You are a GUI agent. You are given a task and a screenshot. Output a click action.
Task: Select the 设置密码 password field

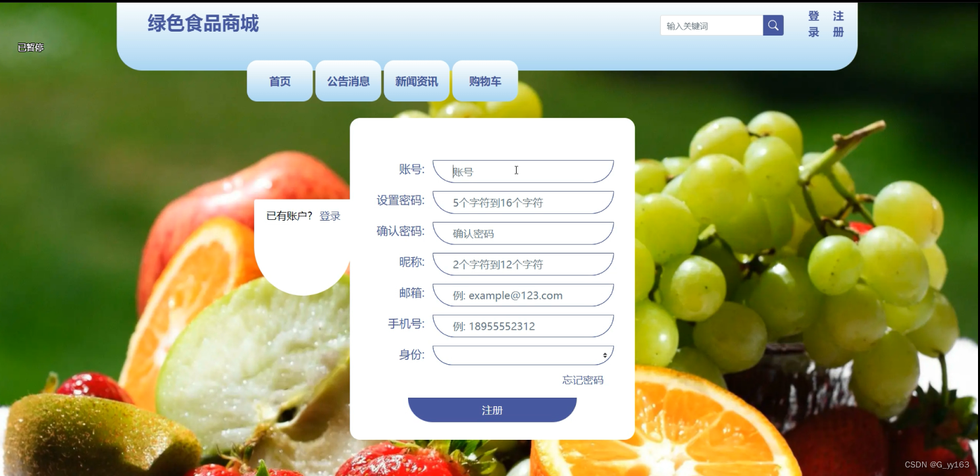point(523,202)
